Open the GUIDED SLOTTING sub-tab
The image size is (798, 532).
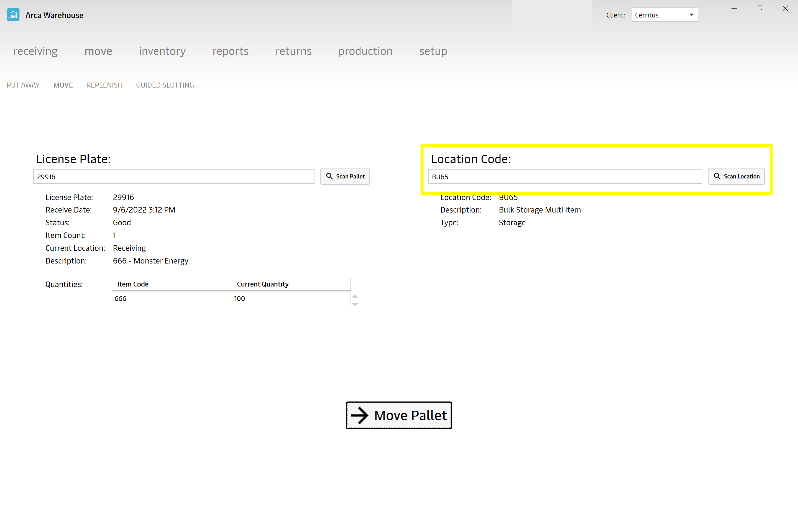pyautogui.click(x=165, y=85)
